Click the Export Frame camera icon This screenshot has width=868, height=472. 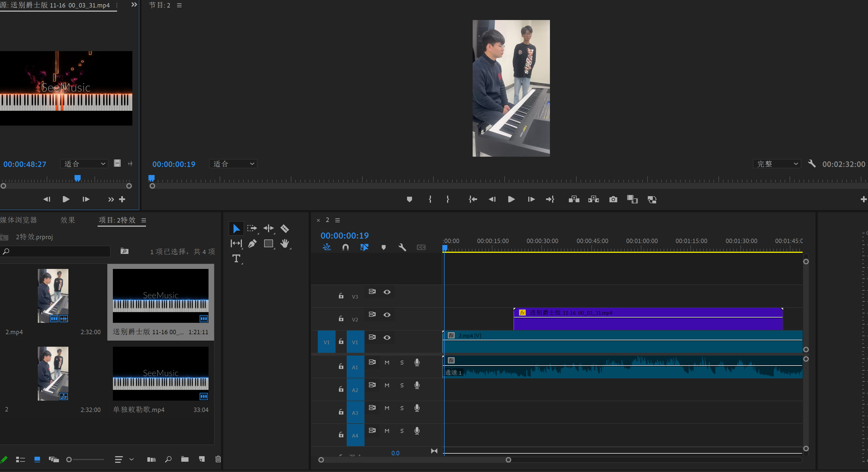tap(613, 199)
